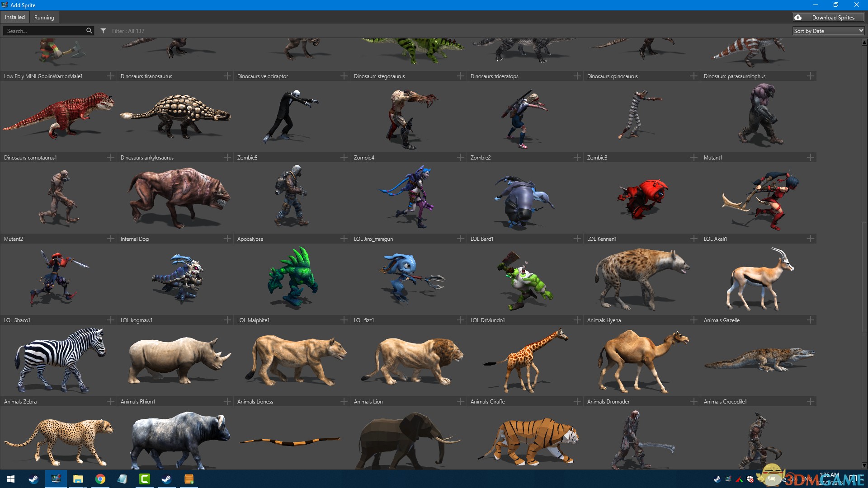Add Animals Lion via plus icon
This screenshot has height=488, width=868.
click(461, 401)
